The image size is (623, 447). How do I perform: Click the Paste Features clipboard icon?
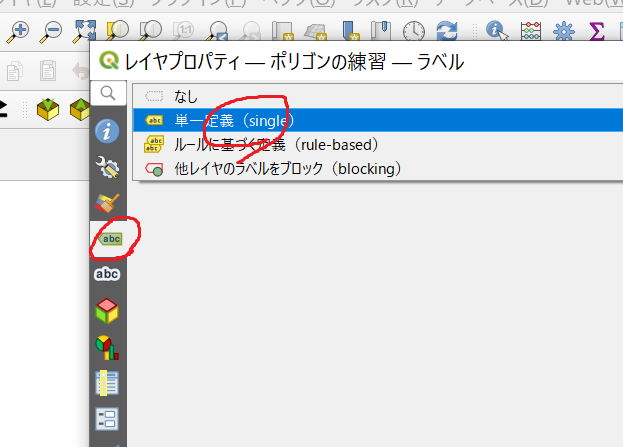48,71
